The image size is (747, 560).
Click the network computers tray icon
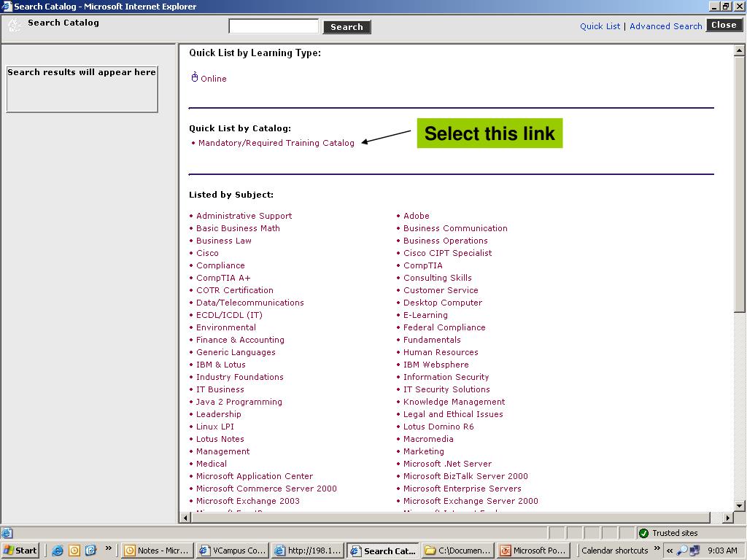coord(694,551)
